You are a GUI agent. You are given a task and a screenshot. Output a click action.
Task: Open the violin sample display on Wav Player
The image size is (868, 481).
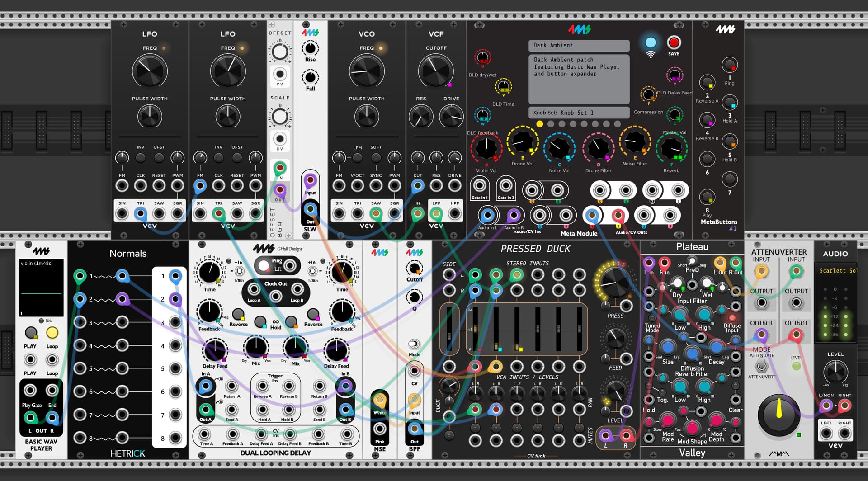point(41,288)
